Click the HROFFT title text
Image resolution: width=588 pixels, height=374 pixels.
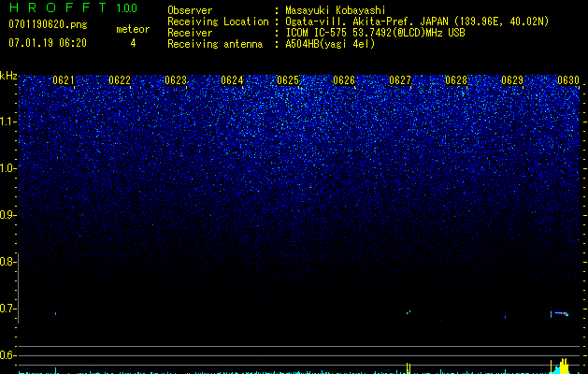(58, 7)
